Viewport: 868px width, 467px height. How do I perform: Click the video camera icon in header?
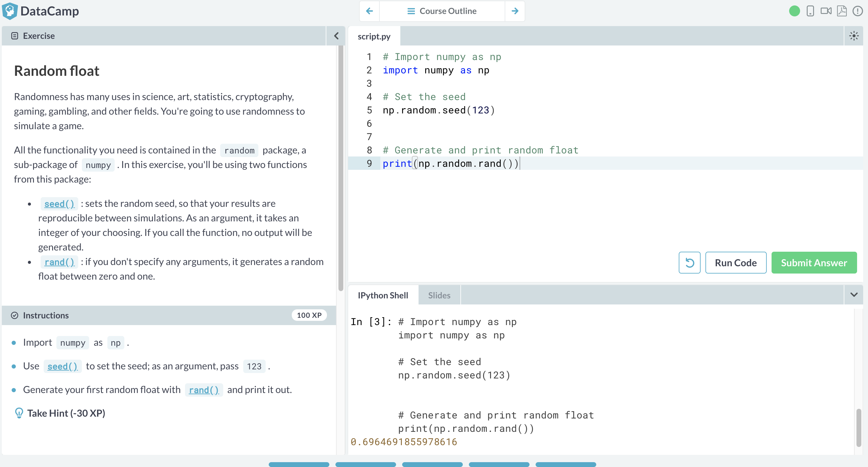(826, 11)
